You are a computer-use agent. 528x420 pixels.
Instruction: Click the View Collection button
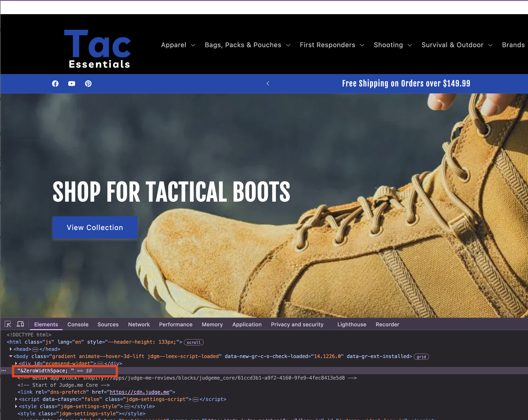[x=95, y=227]
